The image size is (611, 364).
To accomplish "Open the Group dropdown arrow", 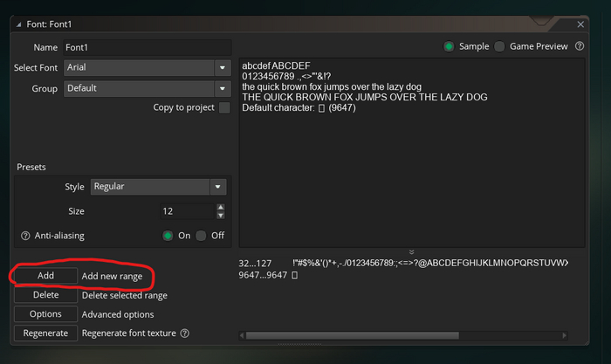I will 223,88.
